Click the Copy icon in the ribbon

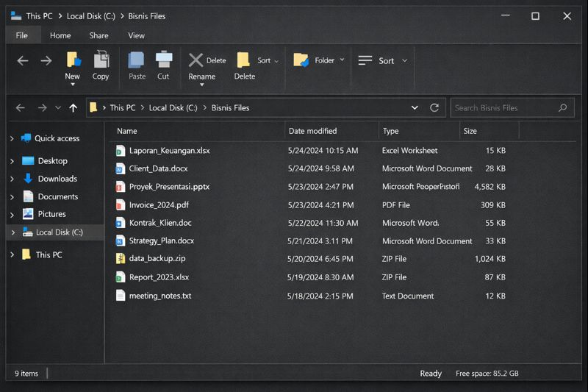[x=101, y=60]
